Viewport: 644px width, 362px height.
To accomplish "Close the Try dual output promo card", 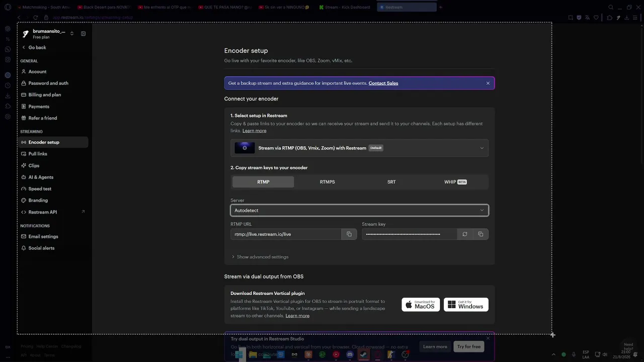I will pyautogui.click(x=488, y=338).
